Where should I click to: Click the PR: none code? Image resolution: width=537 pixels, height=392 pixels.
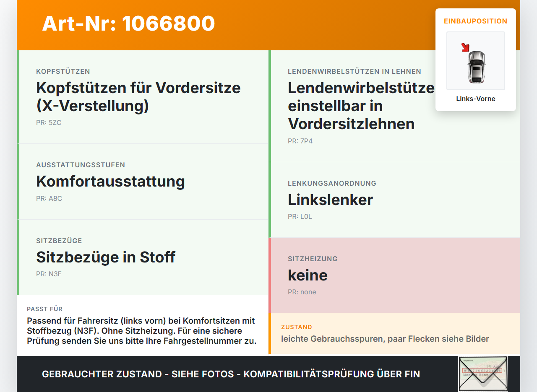(x=302, y=292)
